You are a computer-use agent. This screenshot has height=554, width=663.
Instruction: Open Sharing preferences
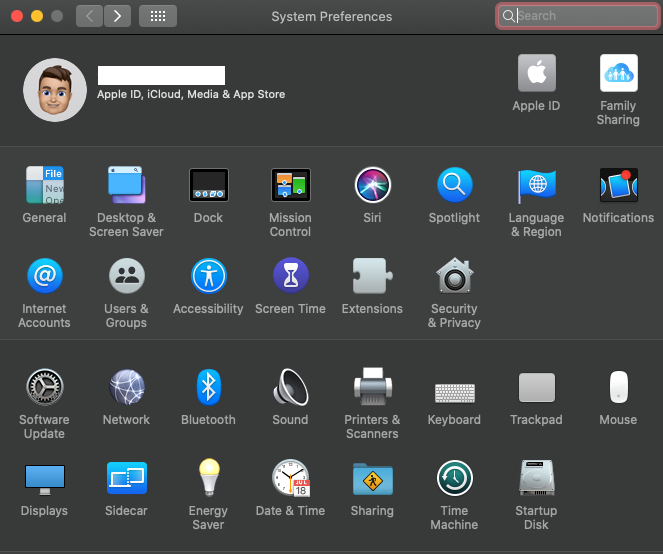click(373, 479)
